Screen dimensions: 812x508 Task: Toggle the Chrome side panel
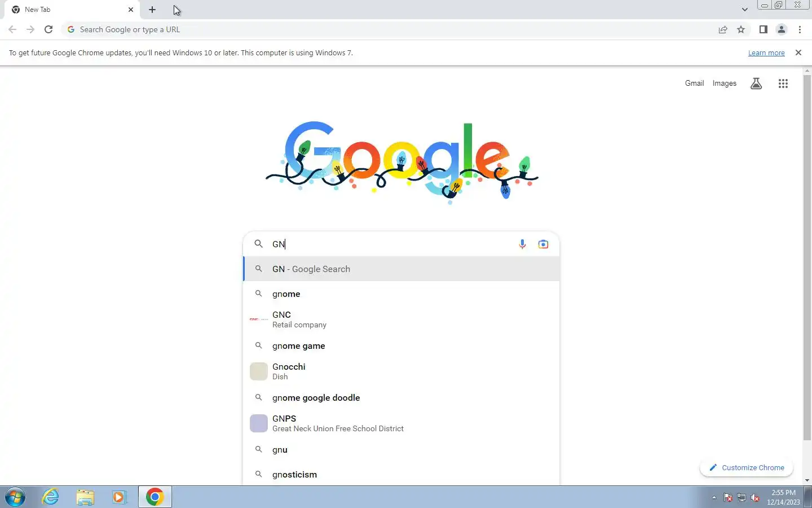coord(763,29)
